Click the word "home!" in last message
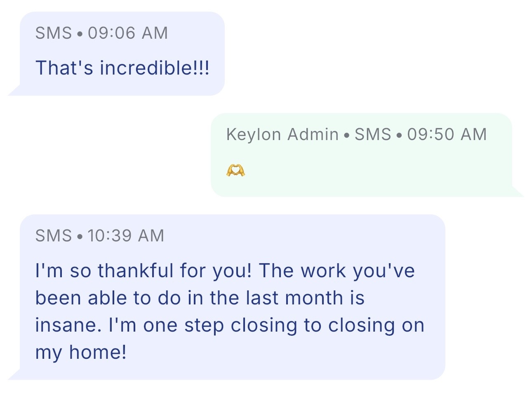Image resolution: width=532 pixels, height=393 pixels. 98,352
